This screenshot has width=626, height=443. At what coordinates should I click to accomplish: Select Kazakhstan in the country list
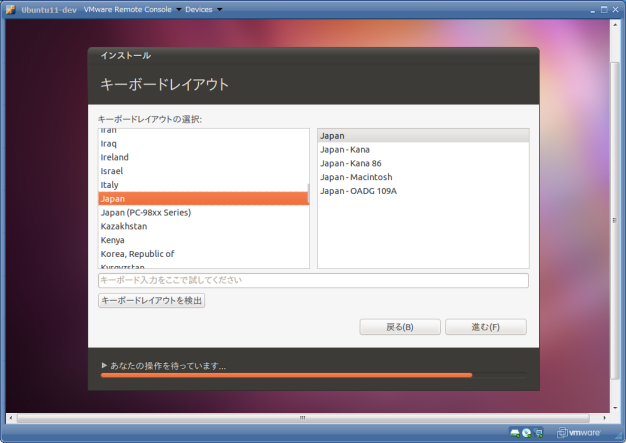click(204, 226)
